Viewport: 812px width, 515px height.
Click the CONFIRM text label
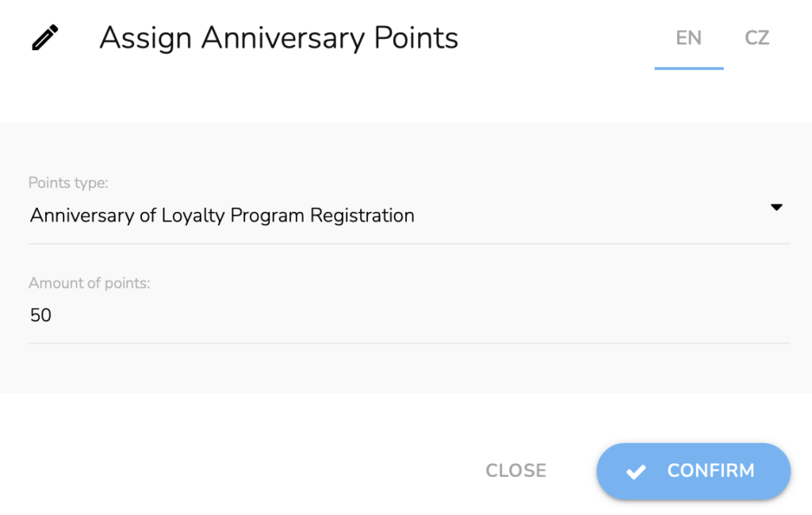pos(710,471)
